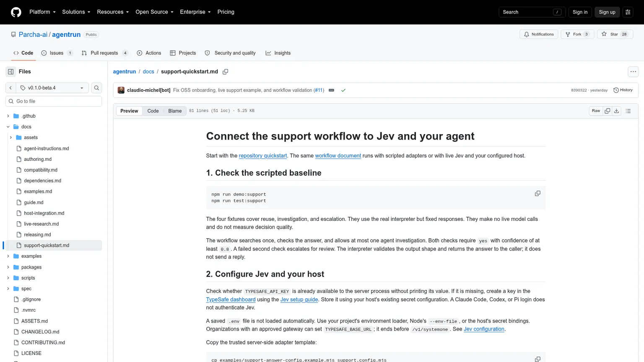Open the Actions tab

[149, 53]
